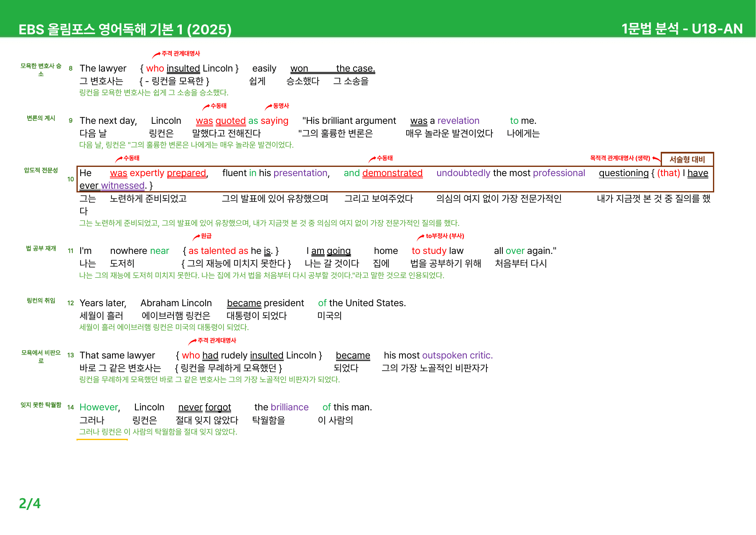Click the side label '변론의 계시'
The width and height of the screenshot is (756, 535).
[x=41, y=118]
